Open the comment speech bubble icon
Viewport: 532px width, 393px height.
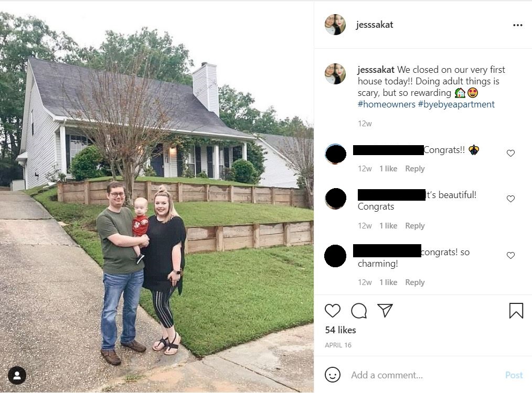(359, 311)
